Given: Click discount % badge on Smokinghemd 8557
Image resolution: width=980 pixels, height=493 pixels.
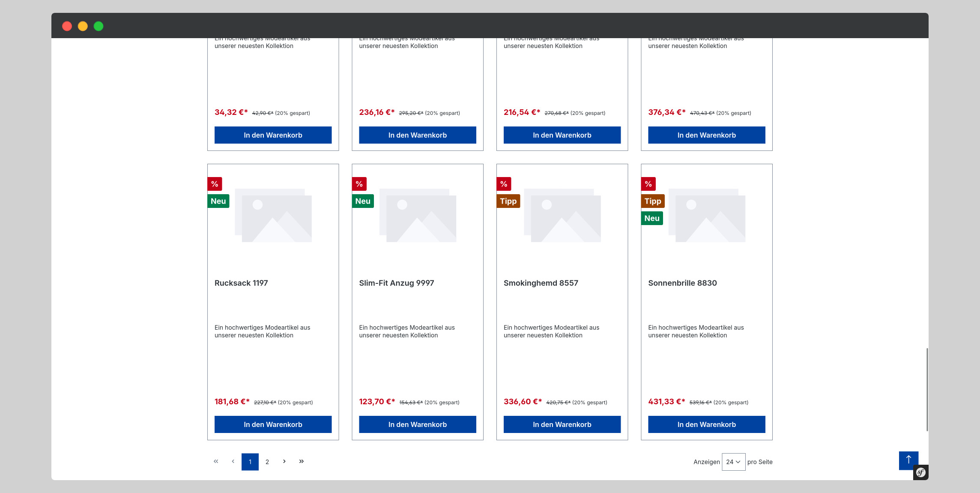Looking at the screenshot, I should pyautogui.click(x=504, y=184).
